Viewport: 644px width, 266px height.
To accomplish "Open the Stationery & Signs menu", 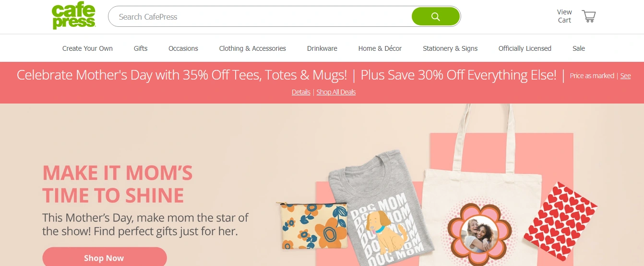I will tap(450, 48).
